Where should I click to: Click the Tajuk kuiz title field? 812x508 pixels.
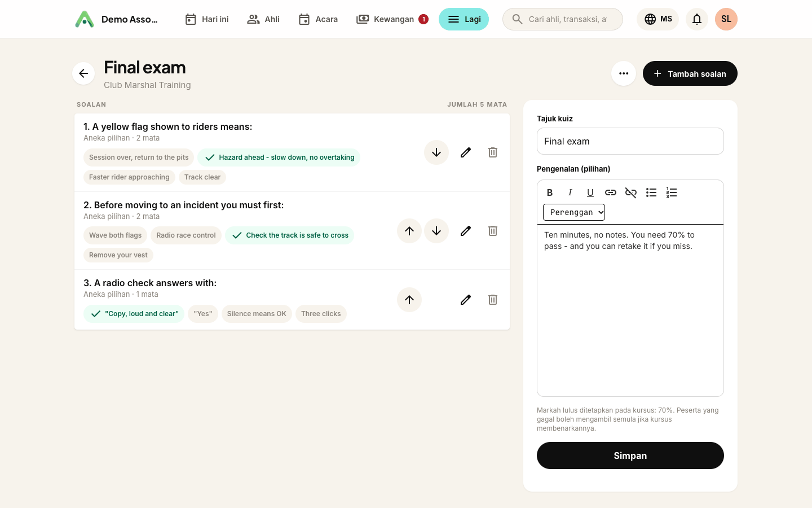[x=630, y=141]
